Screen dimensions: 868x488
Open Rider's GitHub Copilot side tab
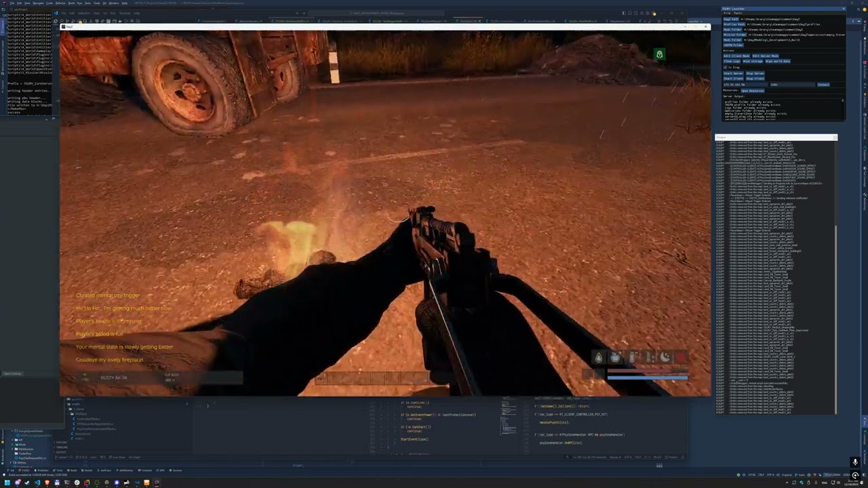(865, 126)
